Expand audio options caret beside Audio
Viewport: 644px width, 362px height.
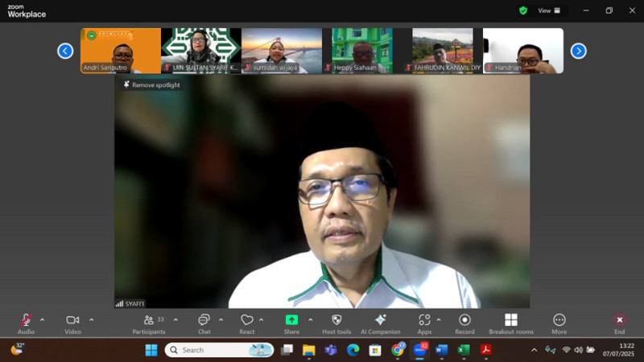(x=42, y=319)
